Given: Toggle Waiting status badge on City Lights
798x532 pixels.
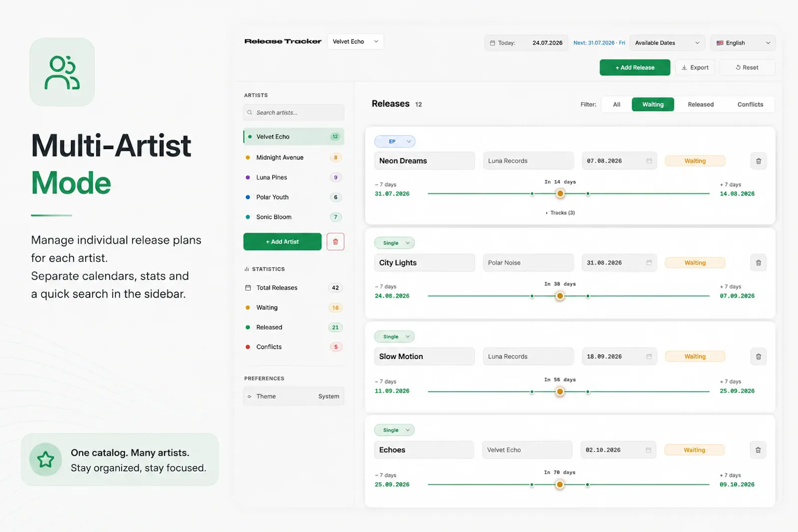Looking at the screenshot, I should pyautogui.click(x=695, y=263).
